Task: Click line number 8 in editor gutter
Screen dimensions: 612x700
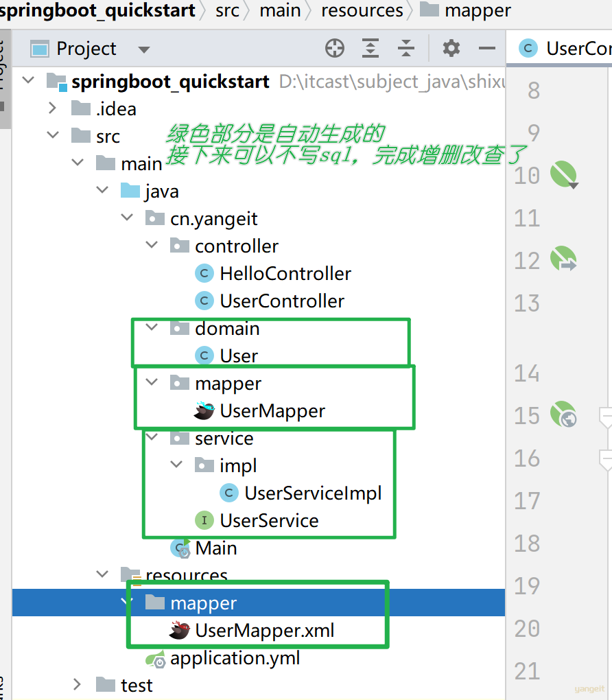Action: tap(533, 90)
